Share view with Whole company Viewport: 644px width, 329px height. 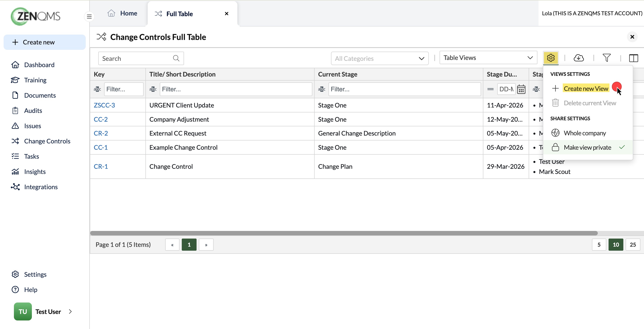point(585,133)
